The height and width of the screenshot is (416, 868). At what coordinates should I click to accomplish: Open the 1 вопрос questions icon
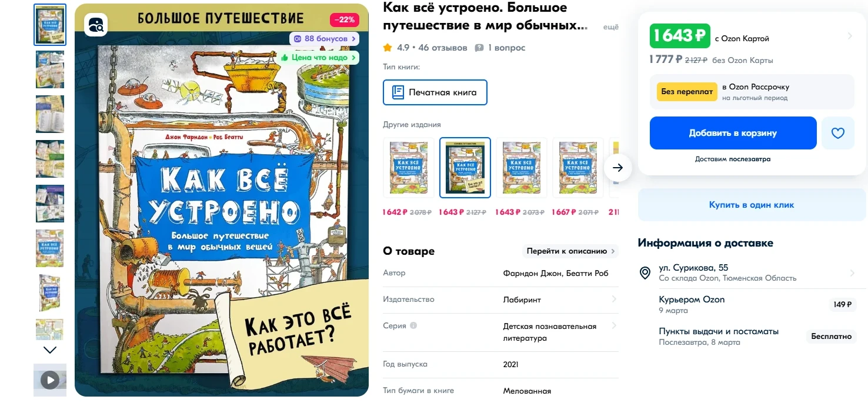pos(479,48)
